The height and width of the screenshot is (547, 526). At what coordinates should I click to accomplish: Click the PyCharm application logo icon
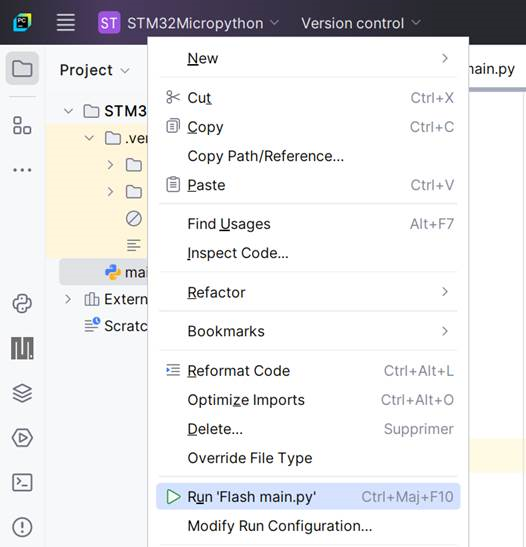coord(22,22)
